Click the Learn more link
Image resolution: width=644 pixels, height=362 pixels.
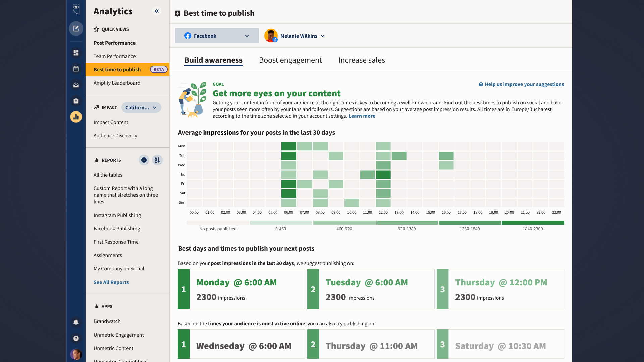tap(362, 116)
